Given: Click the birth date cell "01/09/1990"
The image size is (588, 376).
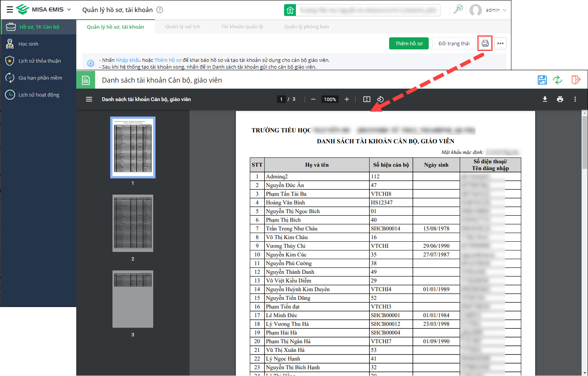Looking at the screenshot, I should click(x=436, y=341).
